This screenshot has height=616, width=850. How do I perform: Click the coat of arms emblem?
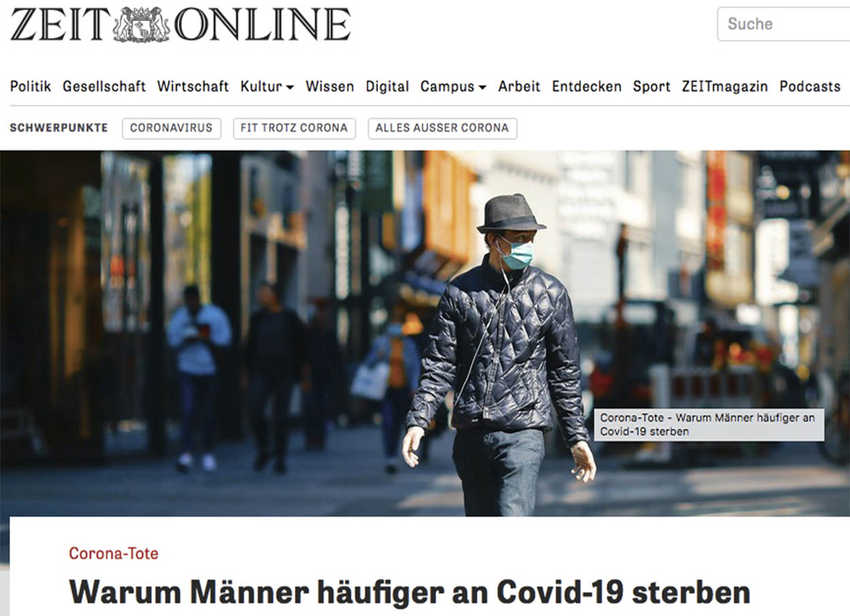point(141,24)
